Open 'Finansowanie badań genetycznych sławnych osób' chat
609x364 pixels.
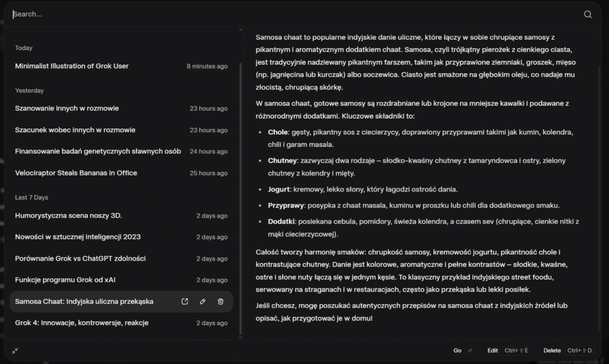pyautogui.click(x=121, y=152)
